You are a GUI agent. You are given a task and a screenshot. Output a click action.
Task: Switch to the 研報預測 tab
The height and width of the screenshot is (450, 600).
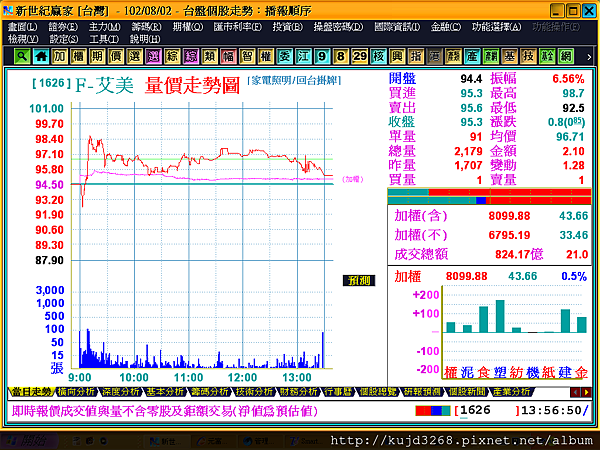(x=422, y=392)
